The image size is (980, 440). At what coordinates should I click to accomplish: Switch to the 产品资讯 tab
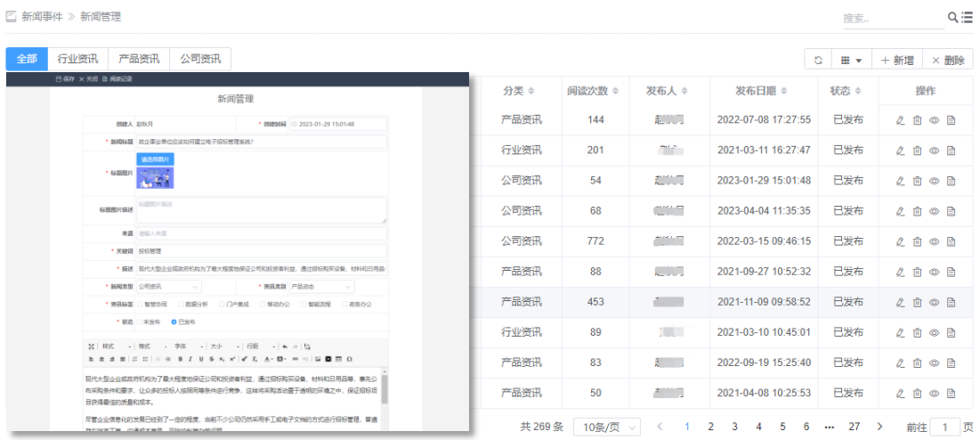click(138, 59)
